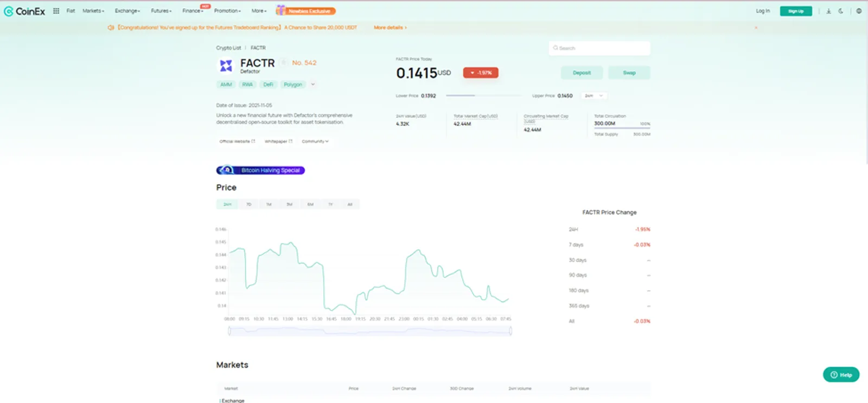Screen dimensions: 868x403
Task: Expand additional coin tags chevron
Action: (x=313, y=85)
